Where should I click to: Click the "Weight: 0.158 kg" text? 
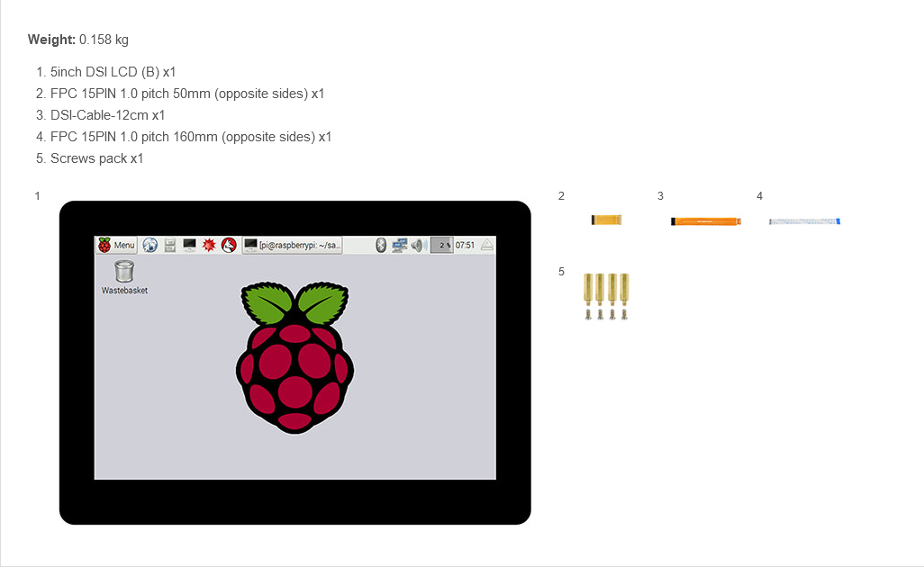(78, 40)
